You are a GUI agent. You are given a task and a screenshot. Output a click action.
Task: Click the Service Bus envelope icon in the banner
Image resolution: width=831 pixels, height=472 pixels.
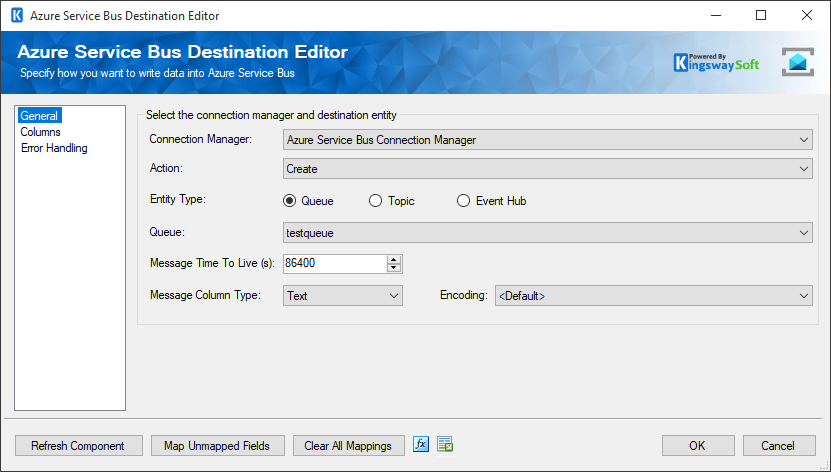click(798, 62)
